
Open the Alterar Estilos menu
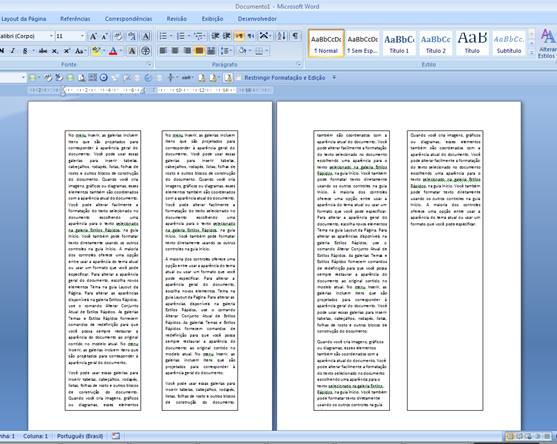[x=547, y=44]
